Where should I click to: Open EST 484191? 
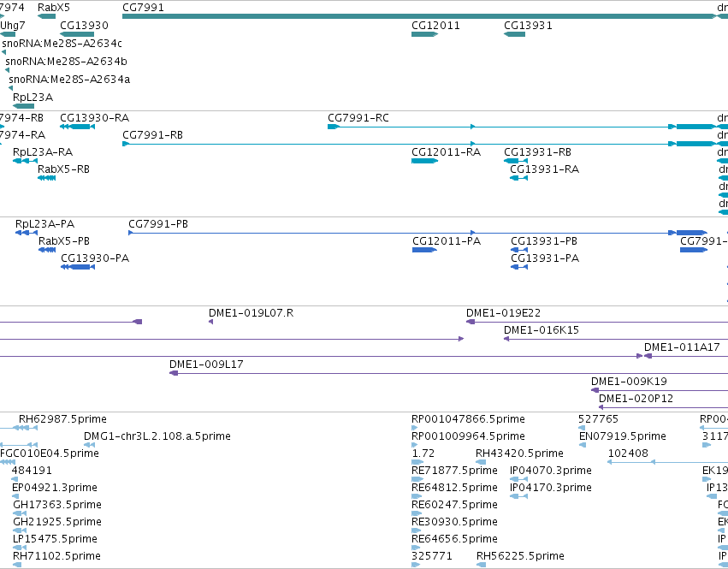tap(15, 479)
